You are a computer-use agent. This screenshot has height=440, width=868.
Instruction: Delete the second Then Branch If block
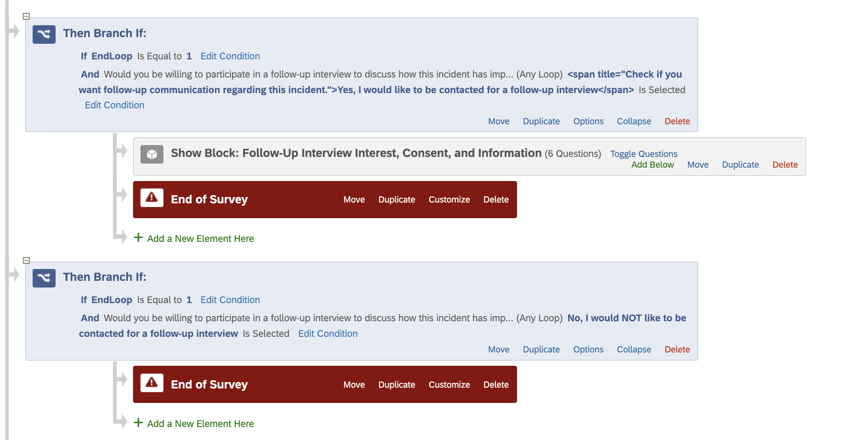point(677,349)
